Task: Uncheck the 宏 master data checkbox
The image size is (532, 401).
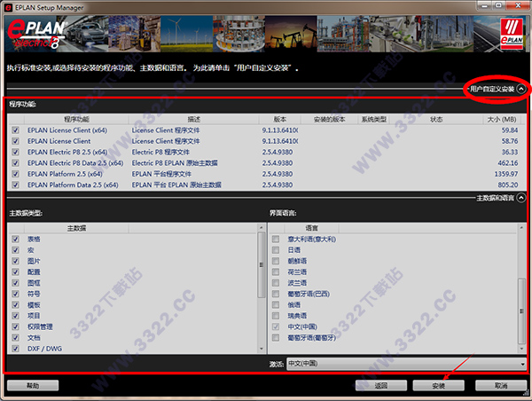Action: (x=15, y=250)
